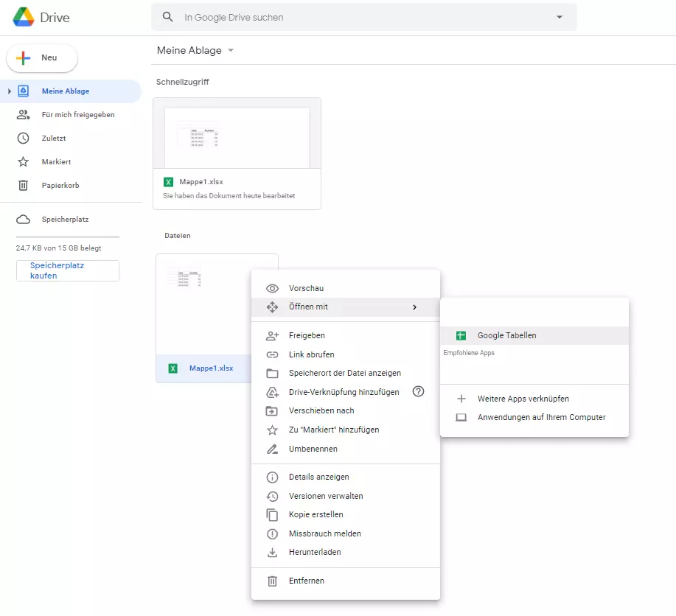This screenshot has height=616, width=676.
Task: Click the Drive-Verknüpfung hinzufügen icon
Action: coord(272,392)
